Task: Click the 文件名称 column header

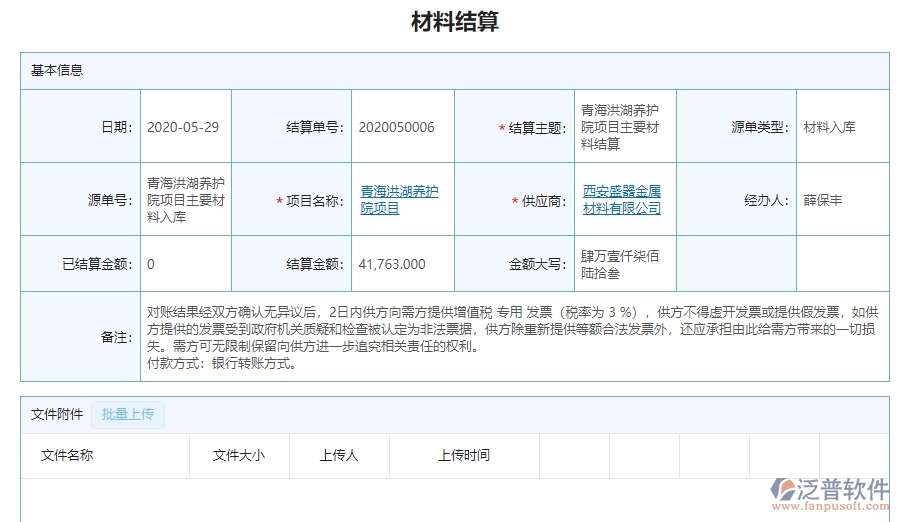Action: point(67,455)
